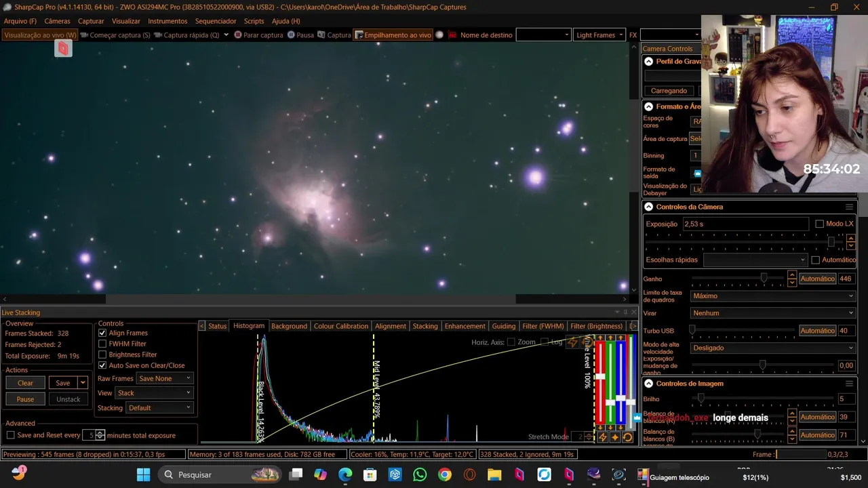
Task: Click the colour balance auto lightning button
Action: pos(602,437)
